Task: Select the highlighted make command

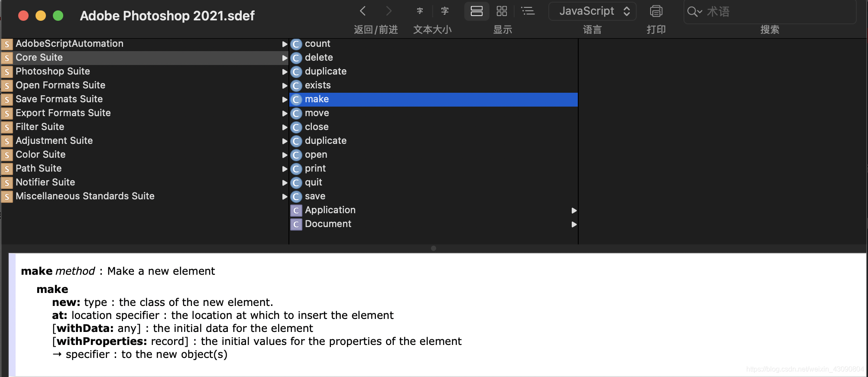Action: tap(434, 99)
